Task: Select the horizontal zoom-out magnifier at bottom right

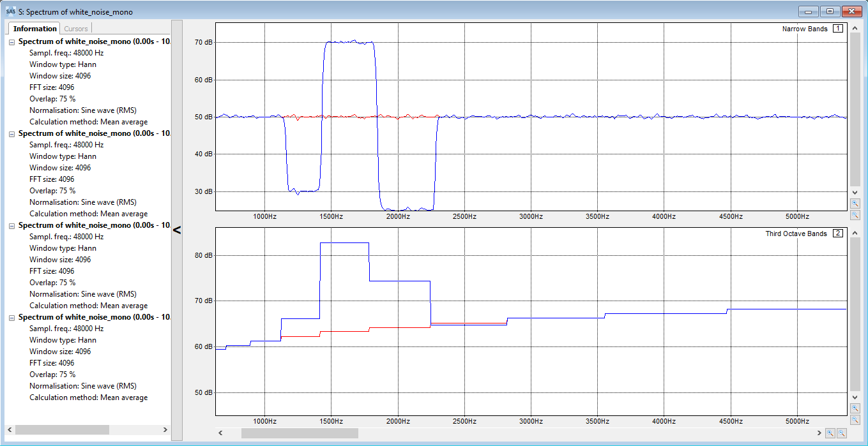Action: (x=841, y=433)
